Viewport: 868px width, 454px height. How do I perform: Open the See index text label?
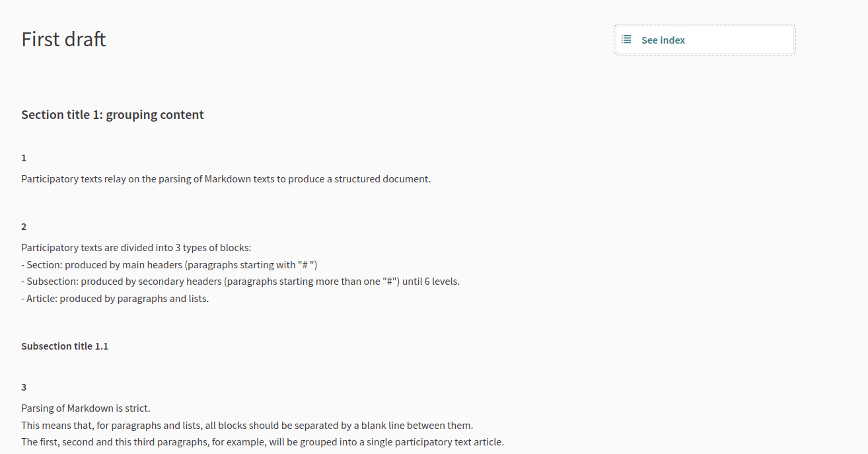tap(663, 40)
